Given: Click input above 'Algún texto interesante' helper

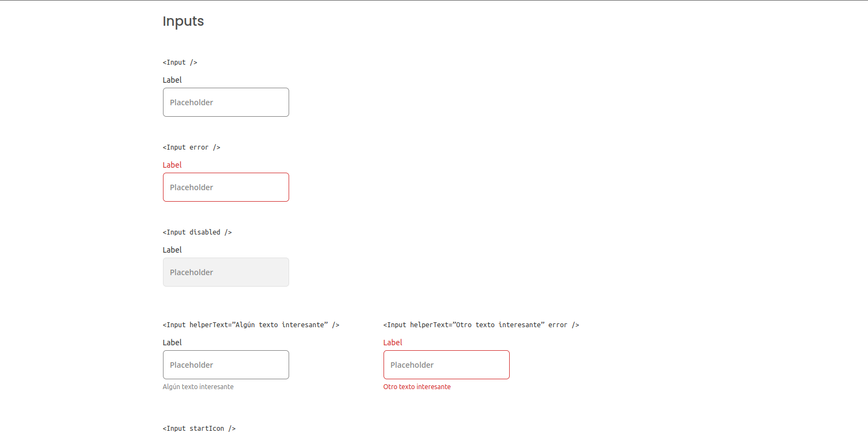Looking at the screenshot, I should coord(226,364).
